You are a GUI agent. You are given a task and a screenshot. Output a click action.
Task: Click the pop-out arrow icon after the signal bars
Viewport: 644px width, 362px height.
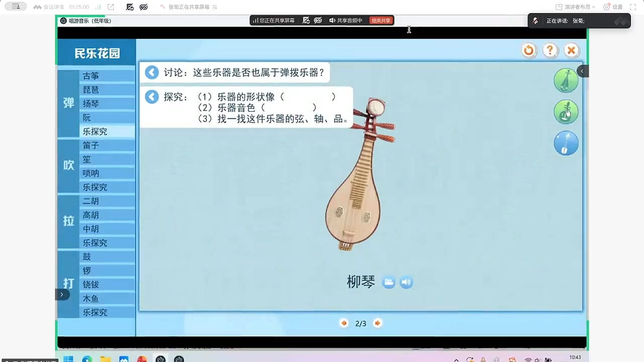tap(111, 7)
